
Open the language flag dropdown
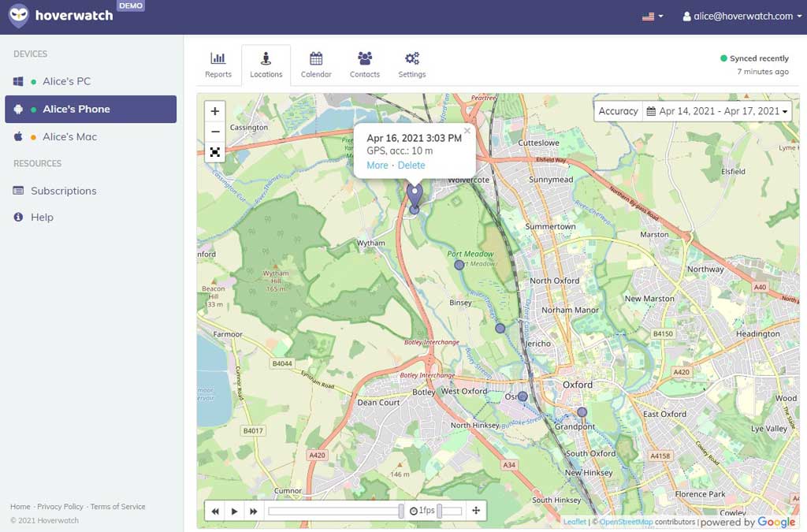tap(652, 17)
